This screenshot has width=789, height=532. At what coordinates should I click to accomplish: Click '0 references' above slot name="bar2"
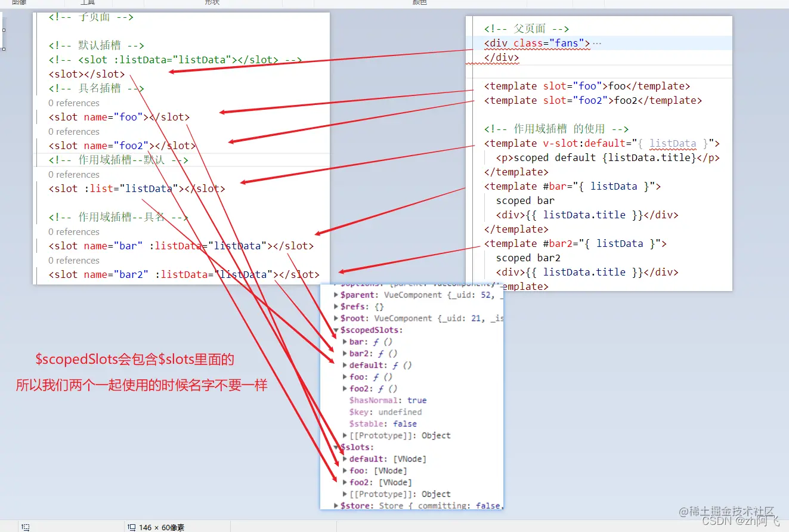74,261
